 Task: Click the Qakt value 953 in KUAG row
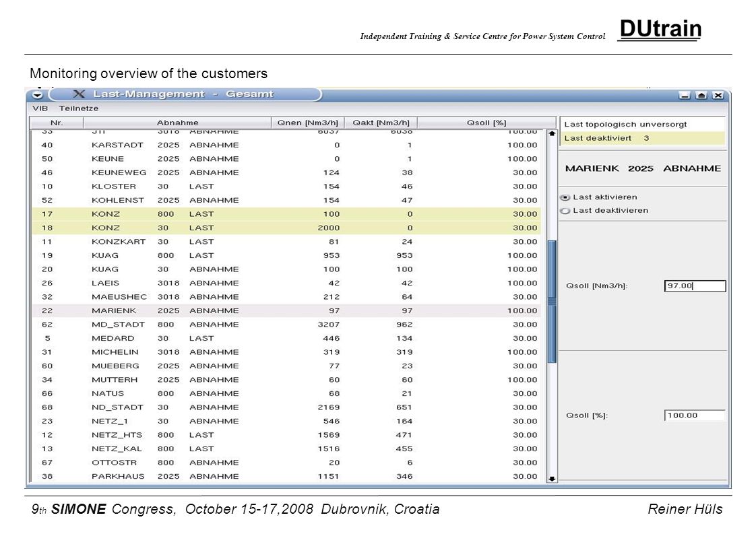click(x=404, y=255)
